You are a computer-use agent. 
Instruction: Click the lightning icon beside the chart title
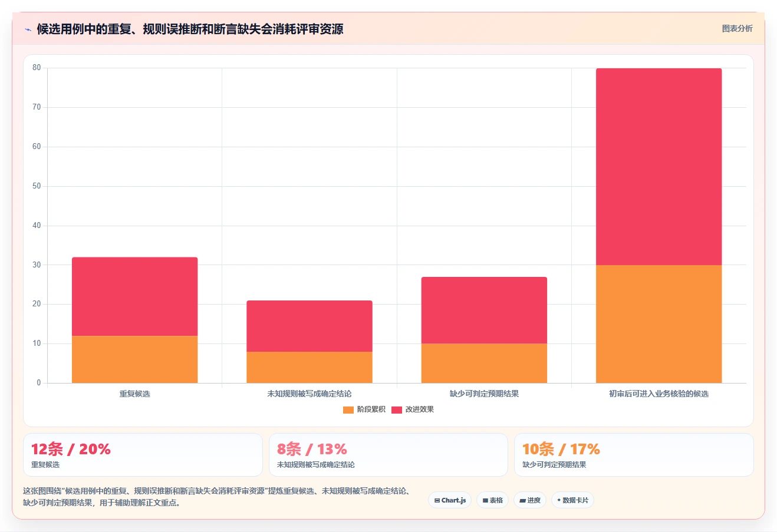(28, 29)
